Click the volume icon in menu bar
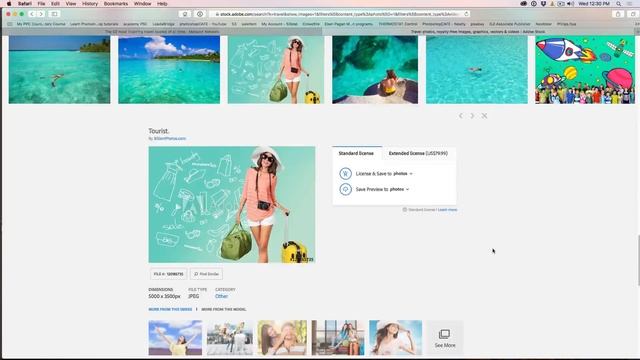 pos(570,4)
